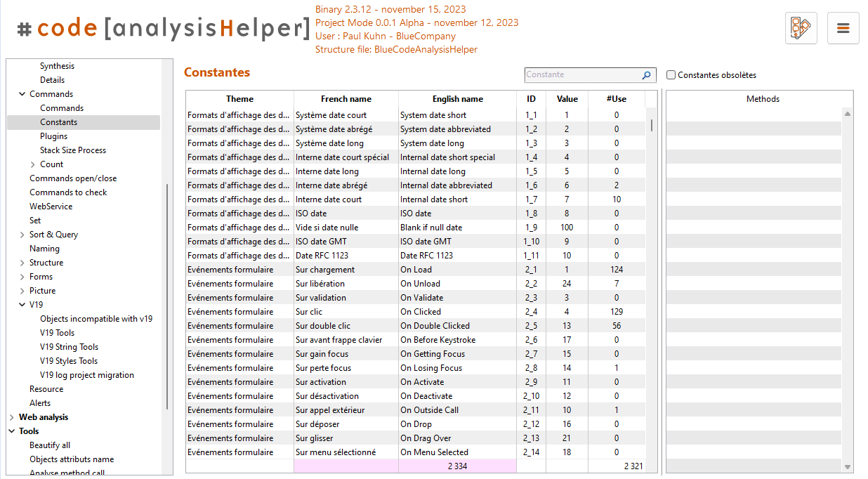The width and height of the screenshot is (868, 479).
Task: Sort by the #Use column header
Action: point(617,99)
